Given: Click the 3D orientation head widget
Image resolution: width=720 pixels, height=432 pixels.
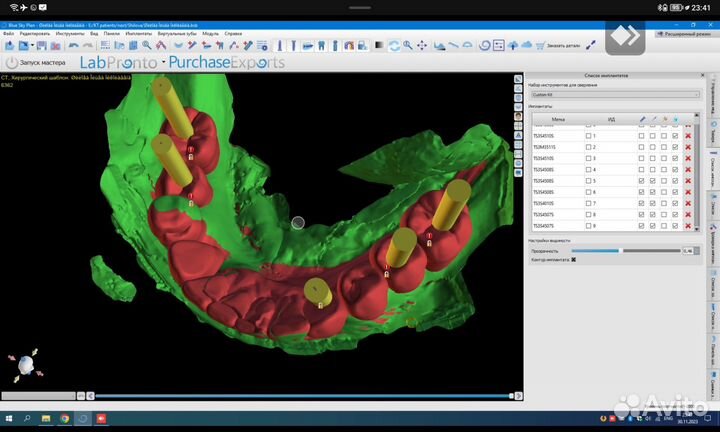Looking at the screenshot, I should 22,366.
